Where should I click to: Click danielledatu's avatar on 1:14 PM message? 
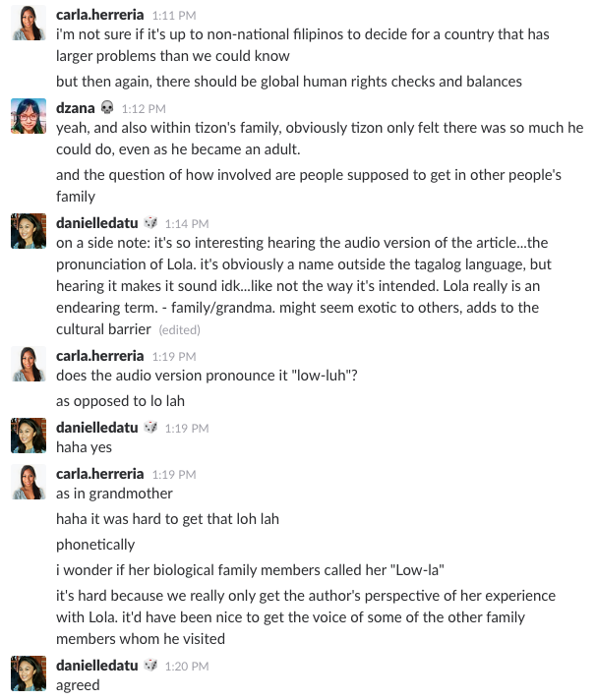(x=29, y=231)
